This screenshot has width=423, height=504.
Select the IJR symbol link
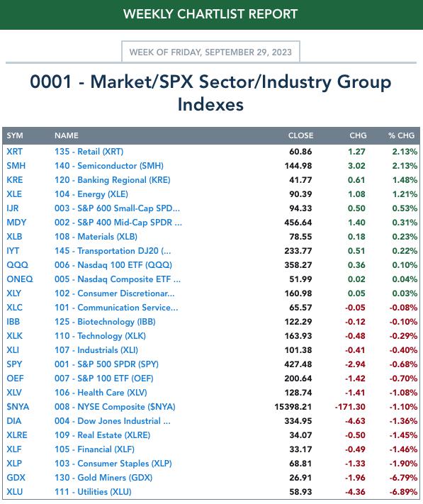[13, 208]
